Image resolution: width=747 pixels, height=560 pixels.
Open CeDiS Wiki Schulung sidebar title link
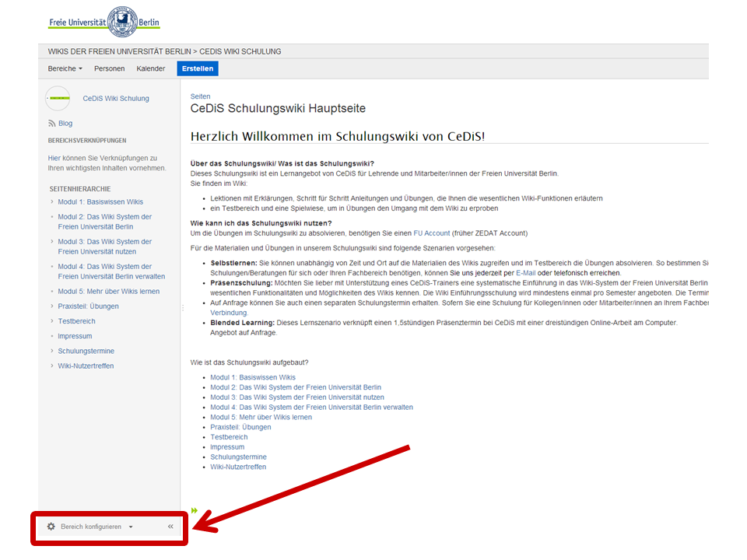click(116, 98)
